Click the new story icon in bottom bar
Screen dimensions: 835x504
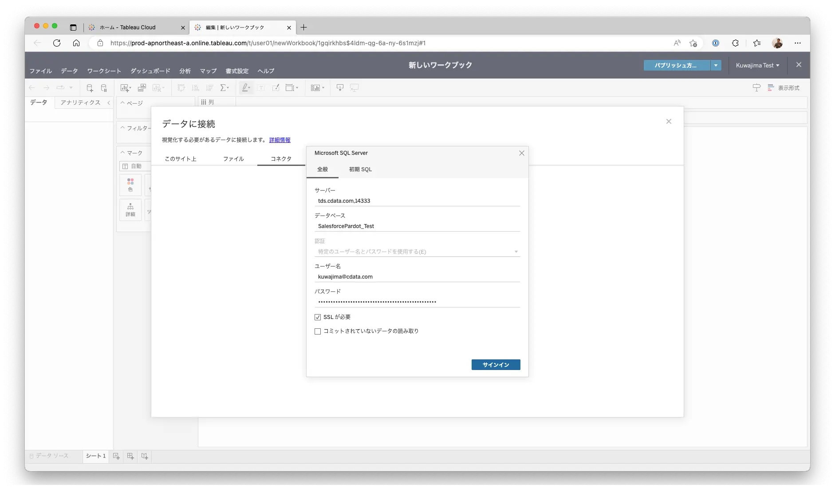point(145,456)
